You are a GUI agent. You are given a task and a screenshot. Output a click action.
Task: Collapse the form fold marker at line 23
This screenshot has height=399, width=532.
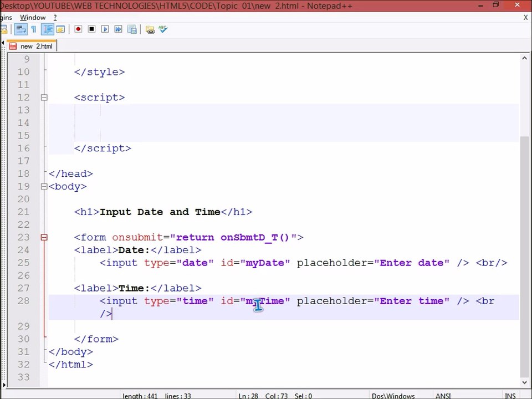tap(44, 238)
